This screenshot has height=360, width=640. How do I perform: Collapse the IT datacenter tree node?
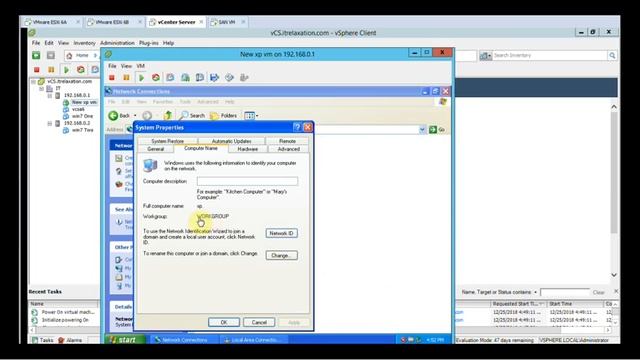click(42, 89)
